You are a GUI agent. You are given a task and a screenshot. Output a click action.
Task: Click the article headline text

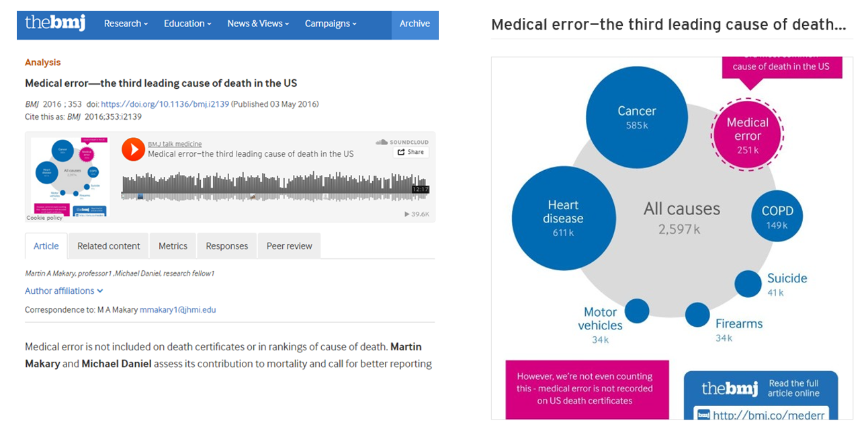(x=161, y=83)
